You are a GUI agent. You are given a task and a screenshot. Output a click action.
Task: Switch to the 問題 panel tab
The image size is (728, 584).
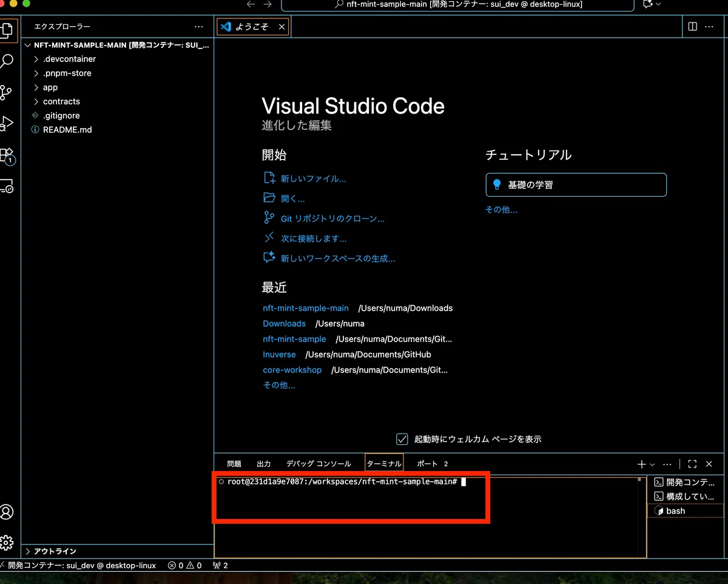pyautogui.click(x=234, y=464)
